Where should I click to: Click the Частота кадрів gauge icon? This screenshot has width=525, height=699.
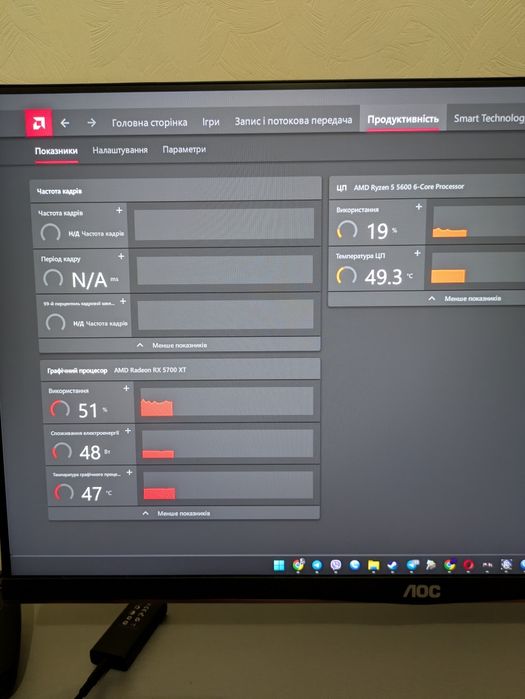[x=50, y=232]
